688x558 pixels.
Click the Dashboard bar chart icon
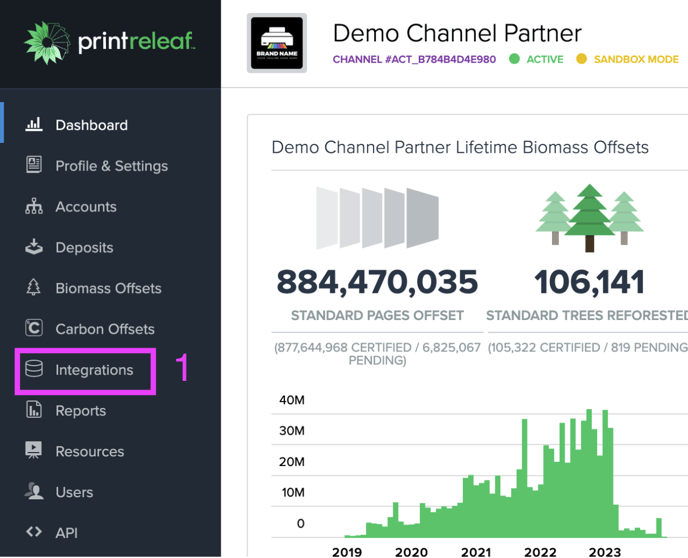click(34, 125)
